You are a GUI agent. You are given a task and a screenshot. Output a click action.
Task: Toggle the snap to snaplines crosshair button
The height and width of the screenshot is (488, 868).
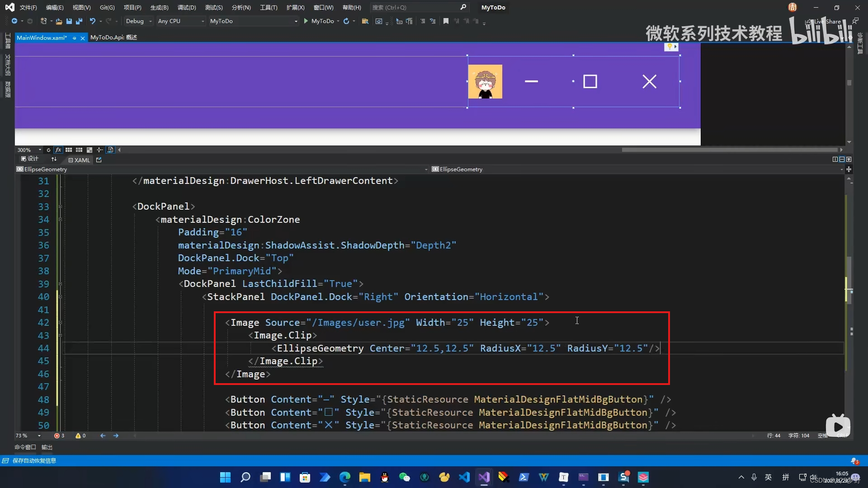click(x=99, y=150)
